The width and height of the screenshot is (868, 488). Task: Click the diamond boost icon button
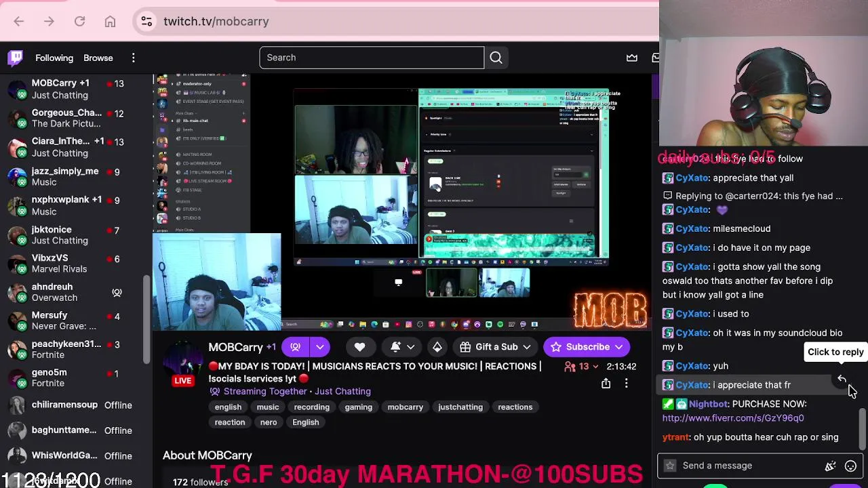437,347
